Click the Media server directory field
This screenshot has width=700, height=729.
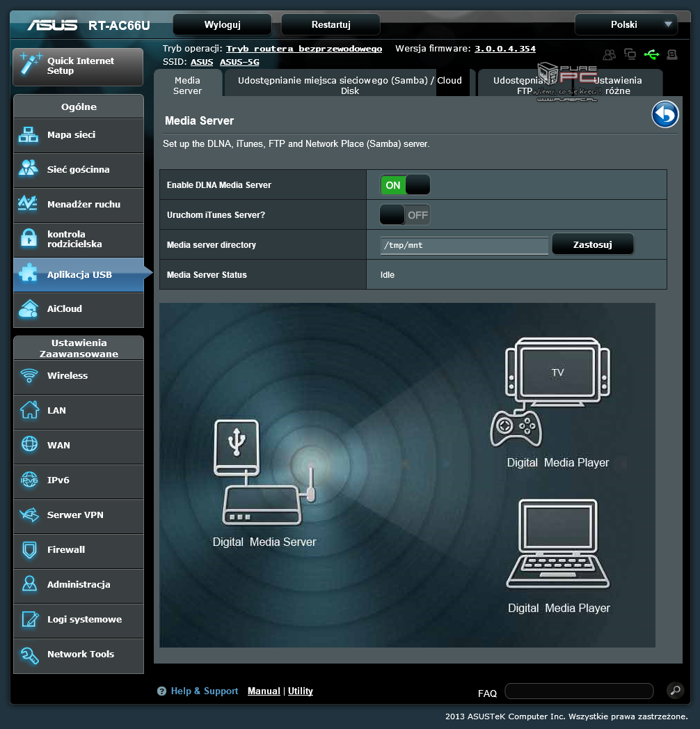465,245
